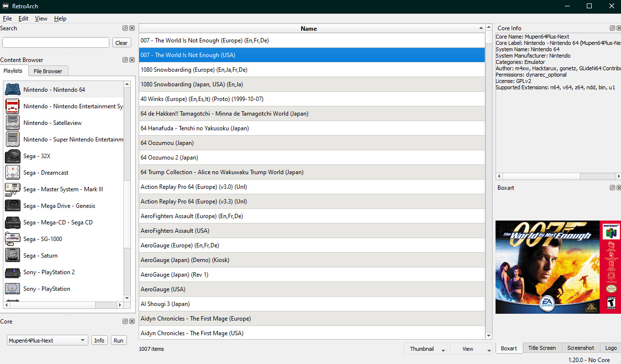
Task: Select 40 Winks (Europe) Proto entry
Action: coord(312,99)
